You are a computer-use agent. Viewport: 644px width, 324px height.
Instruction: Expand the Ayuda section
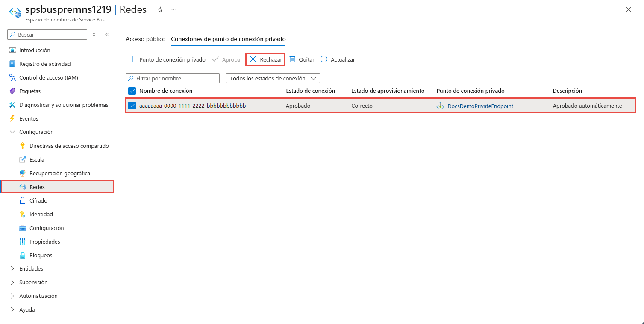(x=12, y=309)
